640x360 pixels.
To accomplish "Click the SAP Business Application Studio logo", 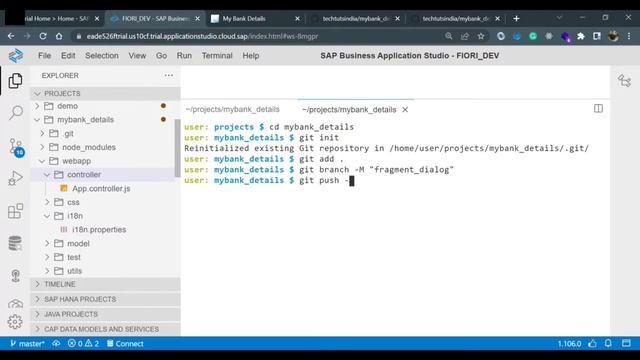I will (x=16, y=56).
